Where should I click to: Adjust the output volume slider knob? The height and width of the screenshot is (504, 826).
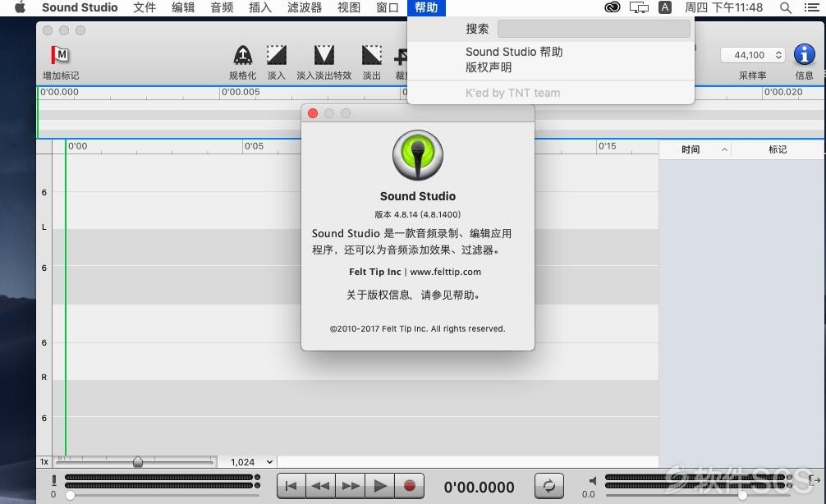743,495
